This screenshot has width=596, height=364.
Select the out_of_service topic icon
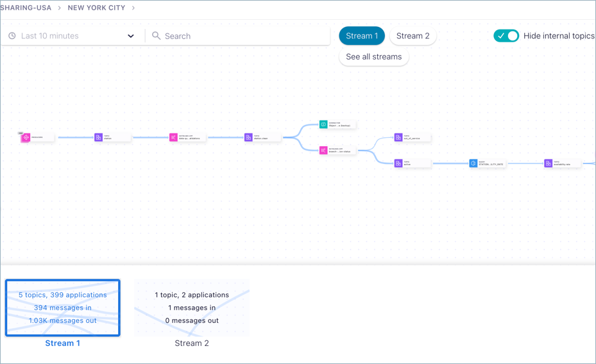(x=398, y=137)
